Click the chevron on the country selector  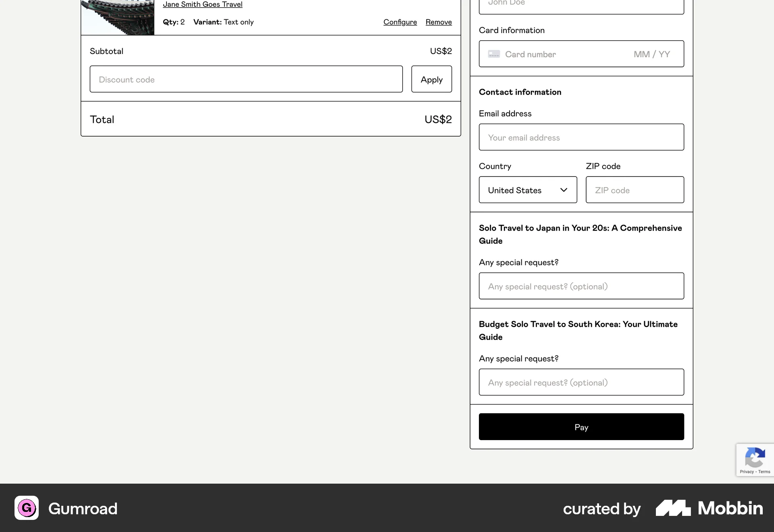(564, 190)
